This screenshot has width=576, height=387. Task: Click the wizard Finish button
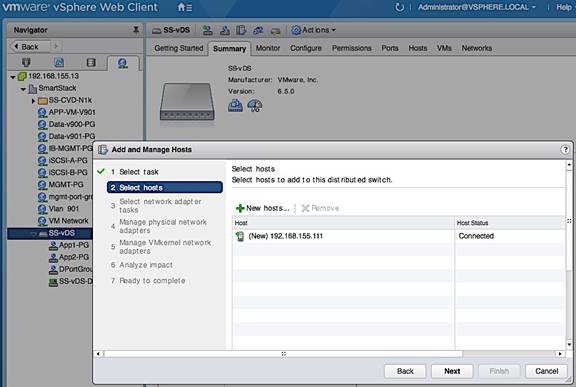(499, 371)
